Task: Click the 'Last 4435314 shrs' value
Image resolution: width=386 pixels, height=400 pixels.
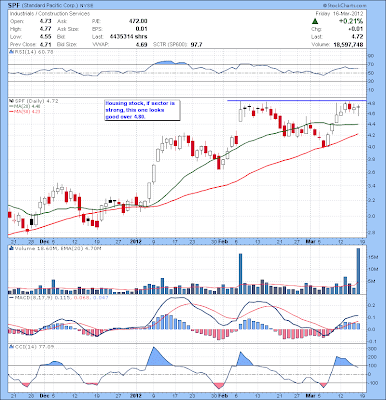Action: (119, 37)
